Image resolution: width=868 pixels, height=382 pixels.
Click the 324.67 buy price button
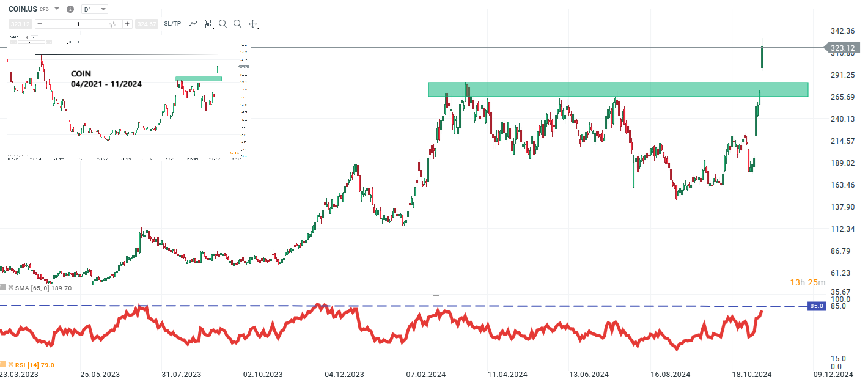coord(146,24)
